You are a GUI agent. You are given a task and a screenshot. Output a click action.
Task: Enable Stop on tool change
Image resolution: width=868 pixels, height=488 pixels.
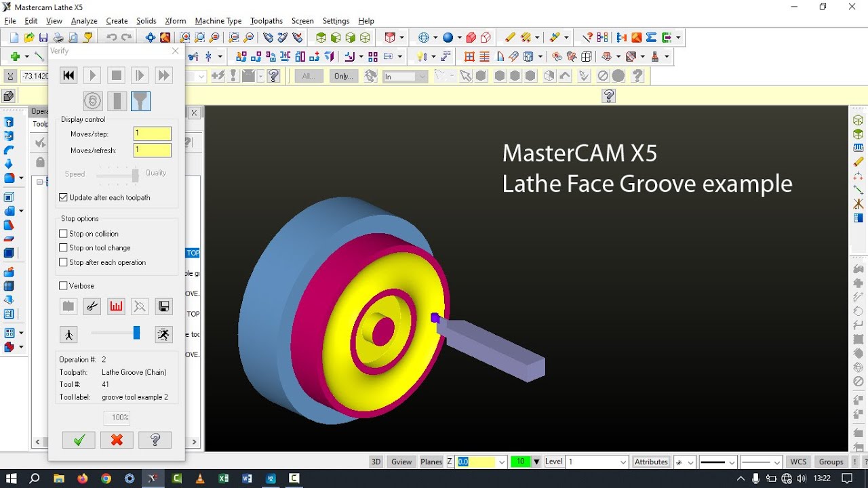coord(63,247)
